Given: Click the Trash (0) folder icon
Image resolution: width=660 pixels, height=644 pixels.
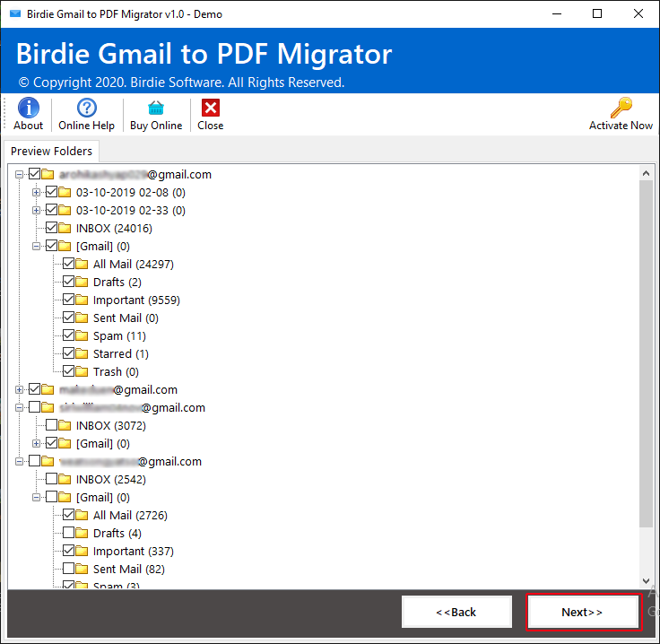Looking at the screenshot, I should (x=82, y=371).
